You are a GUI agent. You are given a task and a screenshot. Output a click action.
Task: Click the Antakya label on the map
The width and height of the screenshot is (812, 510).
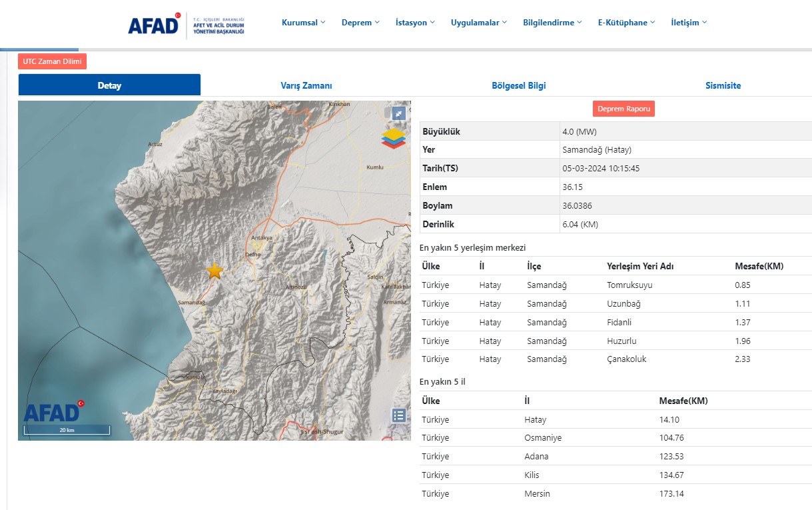[x=261, y=237]
